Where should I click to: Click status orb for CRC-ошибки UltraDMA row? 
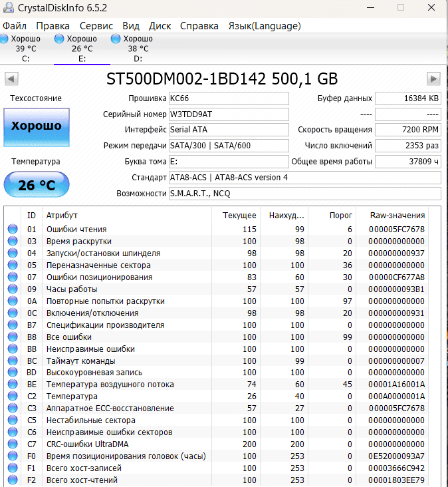point(13,444)
